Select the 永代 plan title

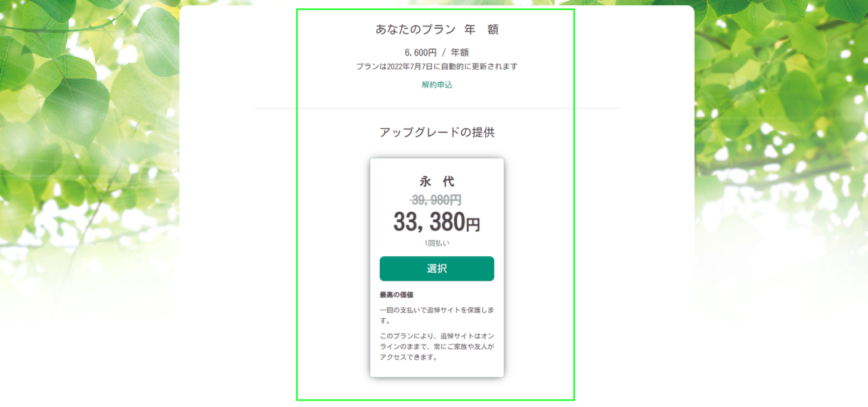437,182
